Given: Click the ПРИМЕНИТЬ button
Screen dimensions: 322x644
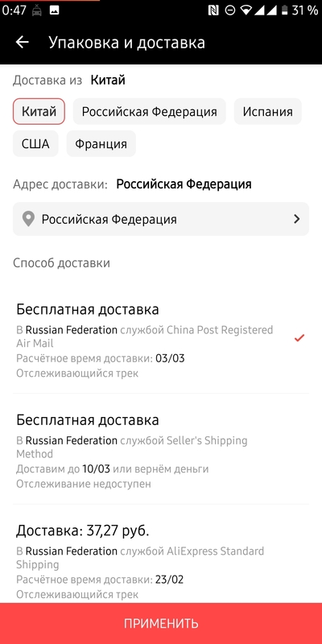Looking at the screenshot, I should point(161,623).
